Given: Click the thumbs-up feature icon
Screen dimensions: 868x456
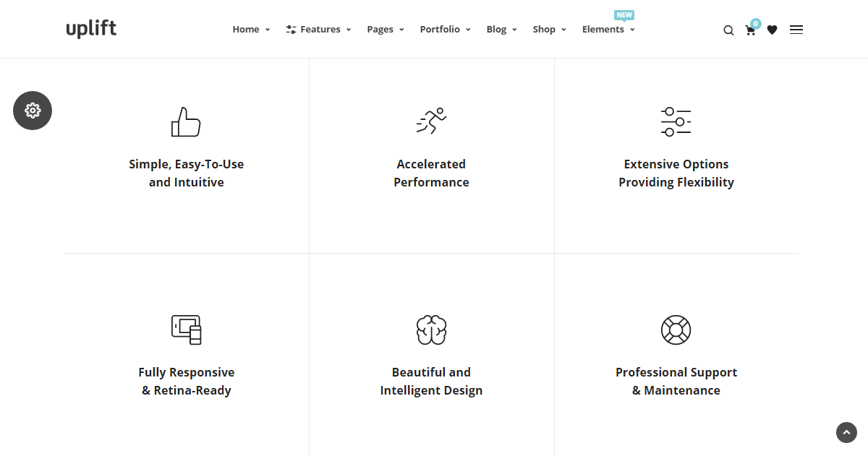Looking at the screenshot, I should click(186, 122).
